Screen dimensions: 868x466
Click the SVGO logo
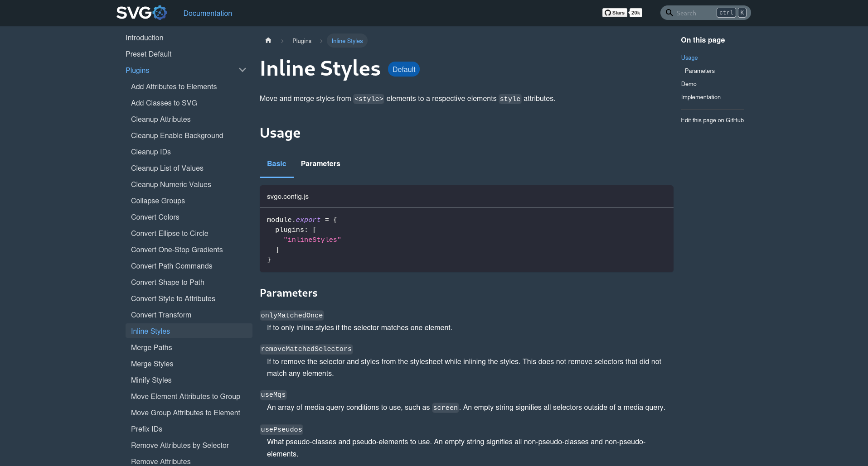tap(141, 13)
